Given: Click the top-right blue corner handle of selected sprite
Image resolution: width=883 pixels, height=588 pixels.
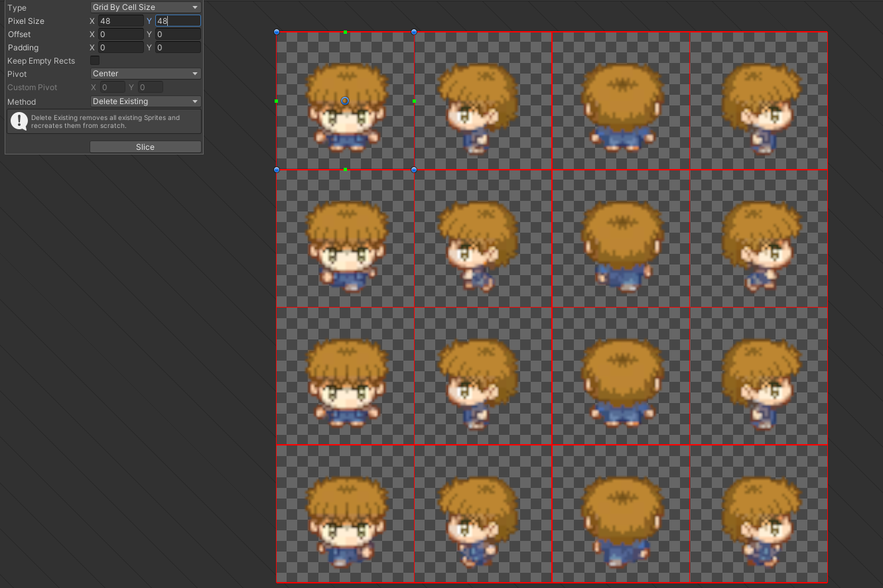Looking at the screenshot, I should [414, 32].
